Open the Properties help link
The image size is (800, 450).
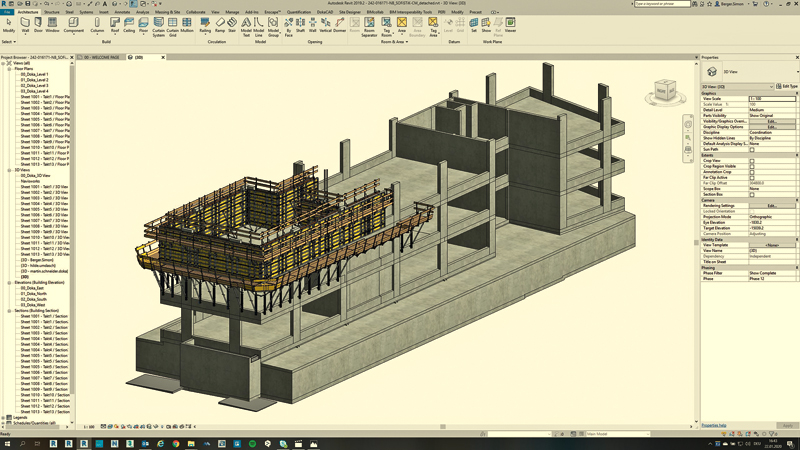[715, 426]
